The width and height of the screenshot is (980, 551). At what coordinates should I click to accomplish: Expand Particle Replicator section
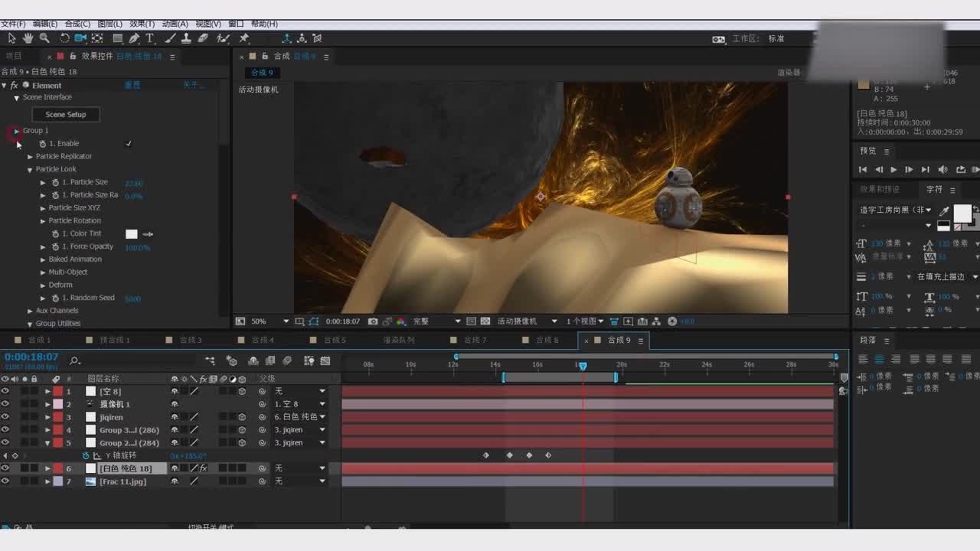pos(30,157)
